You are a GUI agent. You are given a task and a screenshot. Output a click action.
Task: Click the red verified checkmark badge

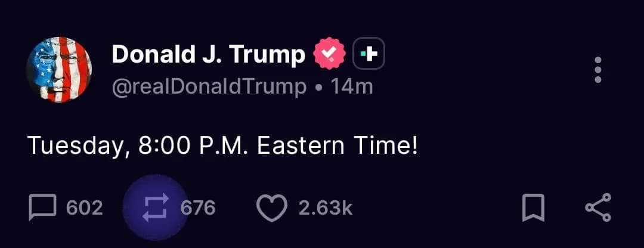tap(329, 55)
